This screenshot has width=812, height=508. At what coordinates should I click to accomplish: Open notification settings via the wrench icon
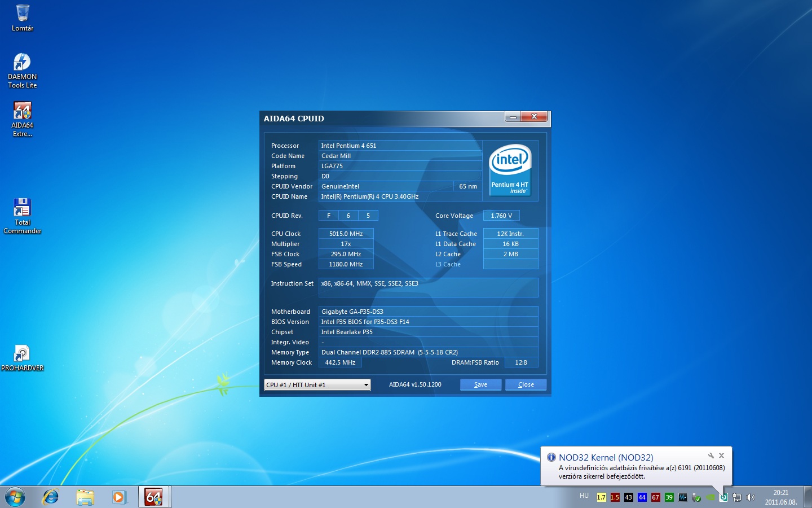click(x=710, y=456)
